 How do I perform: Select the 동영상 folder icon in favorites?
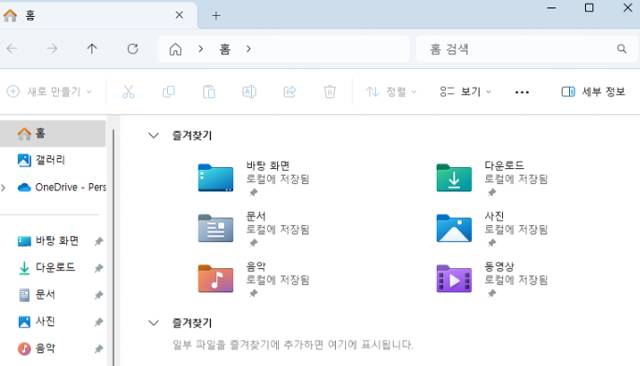[x=454, y=279]
